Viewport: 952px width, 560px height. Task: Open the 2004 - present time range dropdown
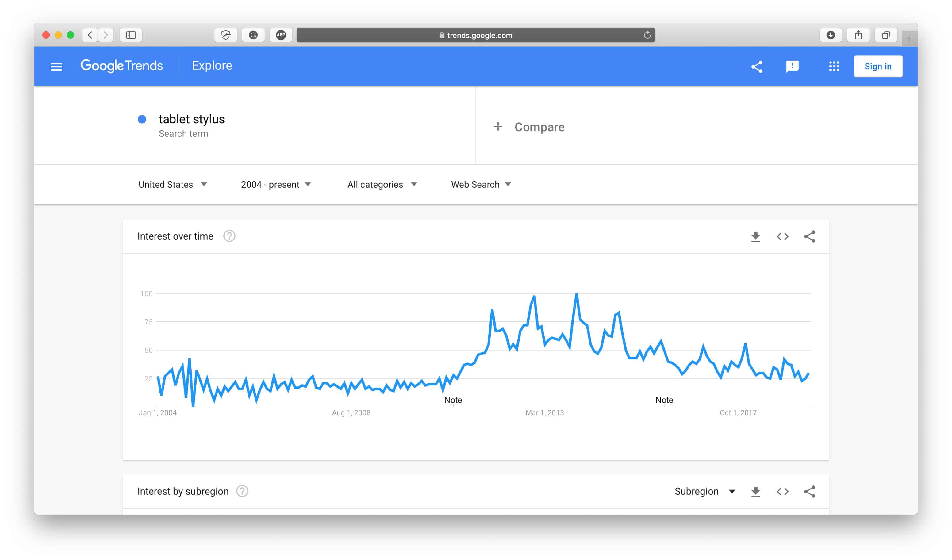pos(276,184)
